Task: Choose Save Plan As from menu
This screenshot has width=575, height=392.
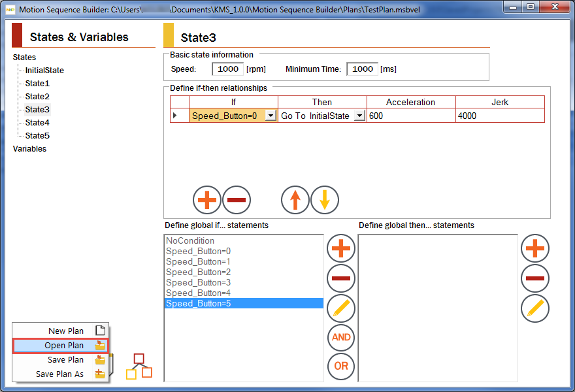Action: tap(61, 374)
